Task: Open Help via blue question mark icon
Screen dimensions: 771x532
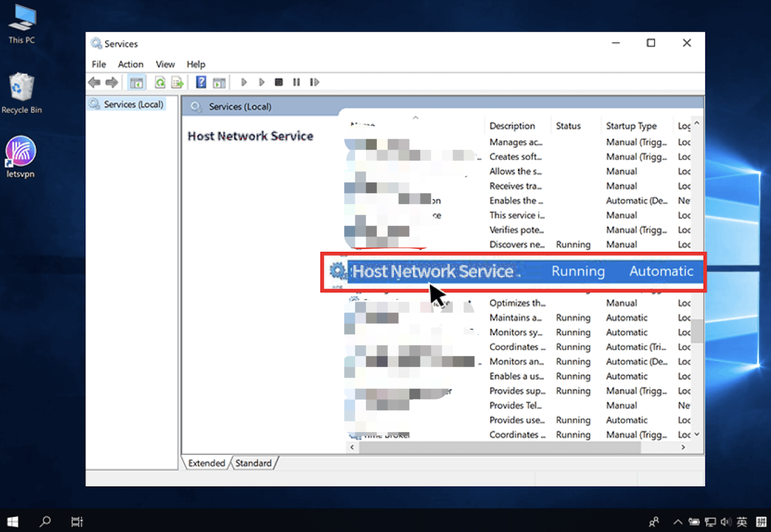Action: click(x=201, y=82)
